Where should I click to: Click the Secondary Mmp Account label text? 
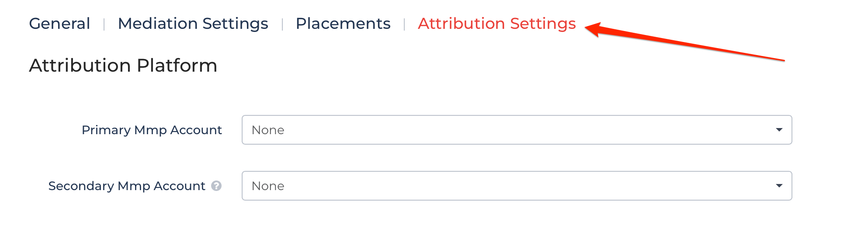[127, 186]
